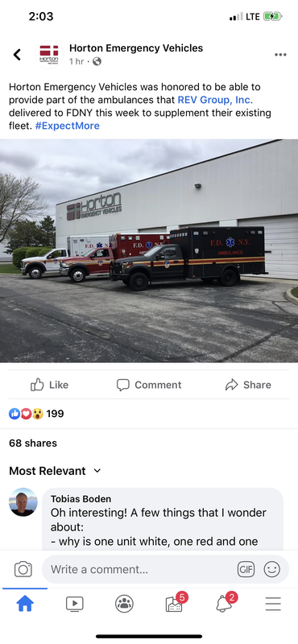Open Notifications bell with 2 alerts

point(226,602)
